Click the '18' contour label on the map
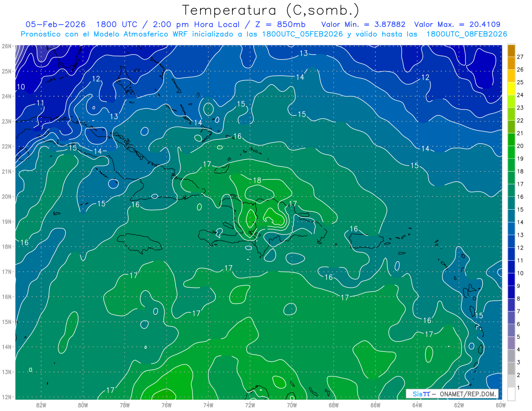 (258, 180)
